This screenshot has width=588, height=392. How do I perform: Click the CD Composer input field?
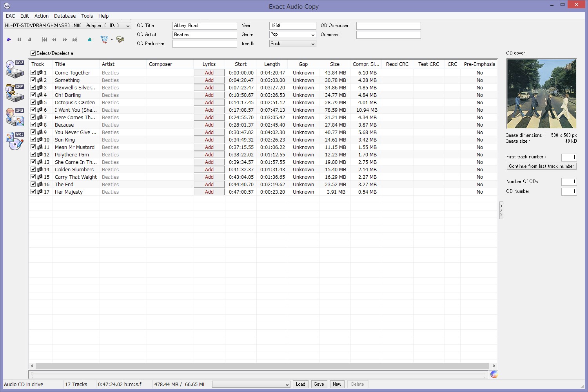pos(388,25)
